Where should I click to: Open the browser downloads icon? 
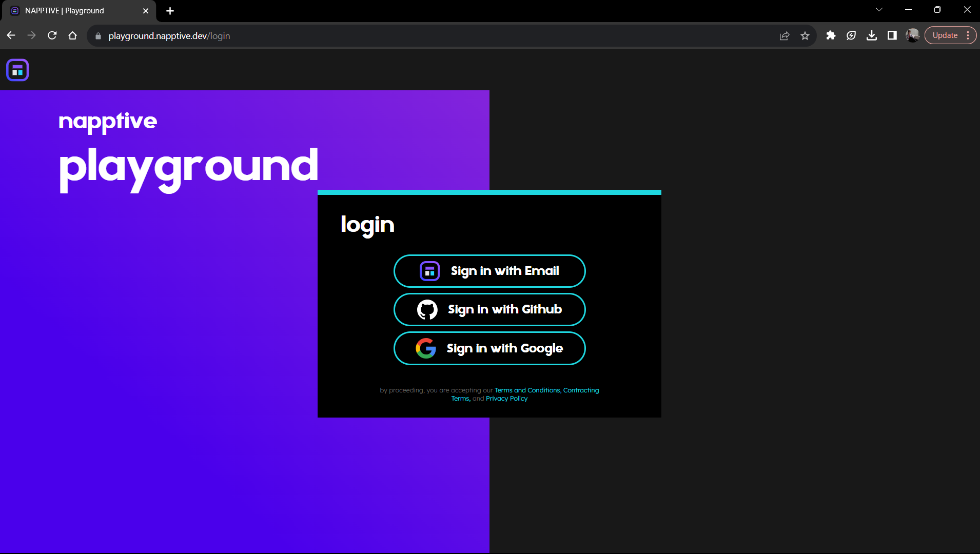[x=871, y=35]
